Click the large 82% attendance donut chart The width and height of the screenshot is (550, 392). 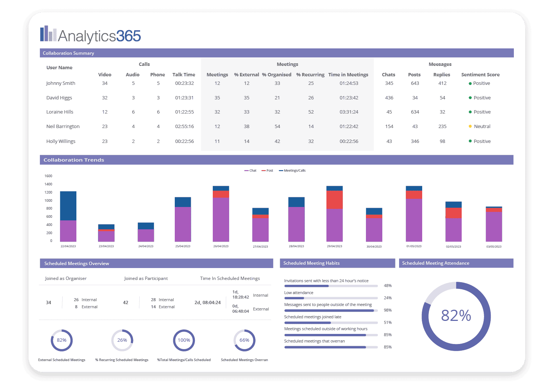pos(456,316)
